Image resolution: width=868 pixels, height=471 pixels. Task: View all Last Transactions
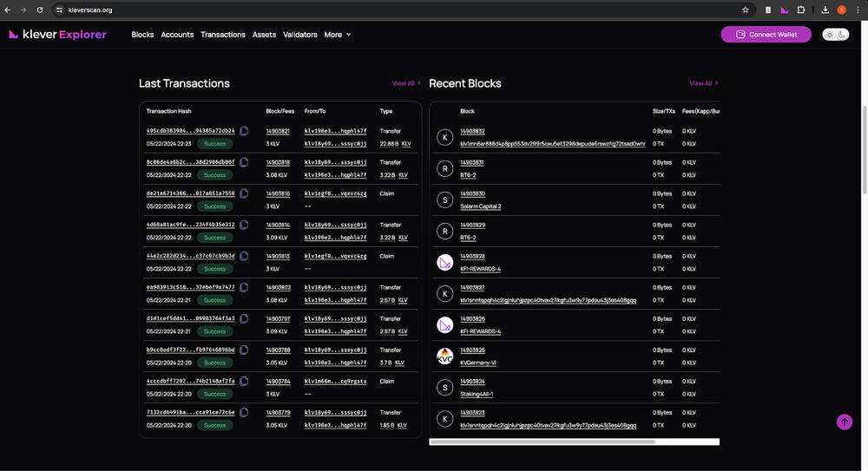pos(406,83)
